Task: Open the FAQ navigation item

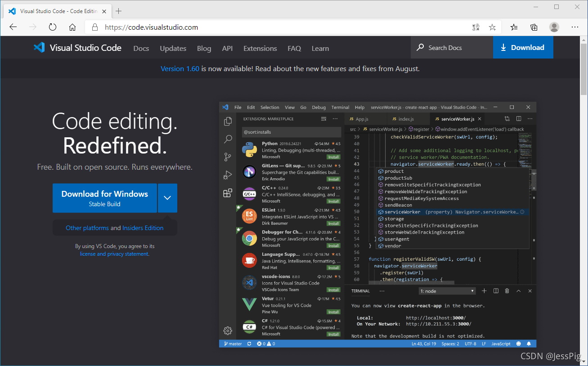Action: 294,48
